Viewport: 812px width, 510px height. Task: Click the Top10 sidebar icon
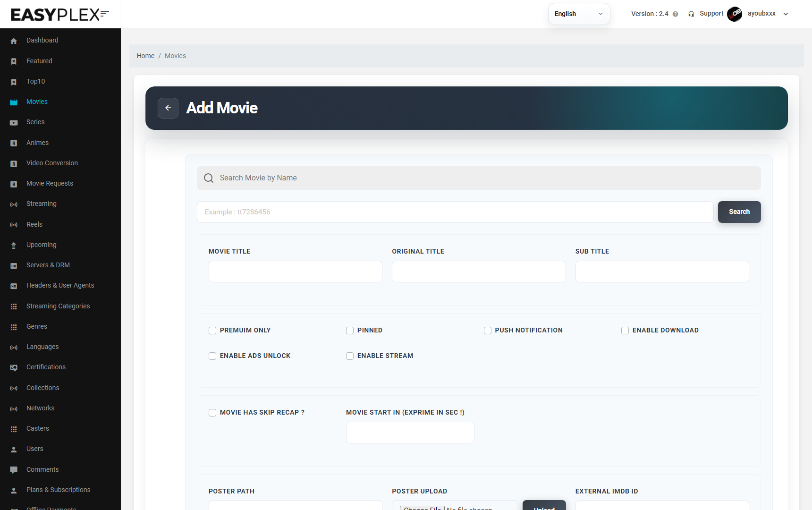14,82
